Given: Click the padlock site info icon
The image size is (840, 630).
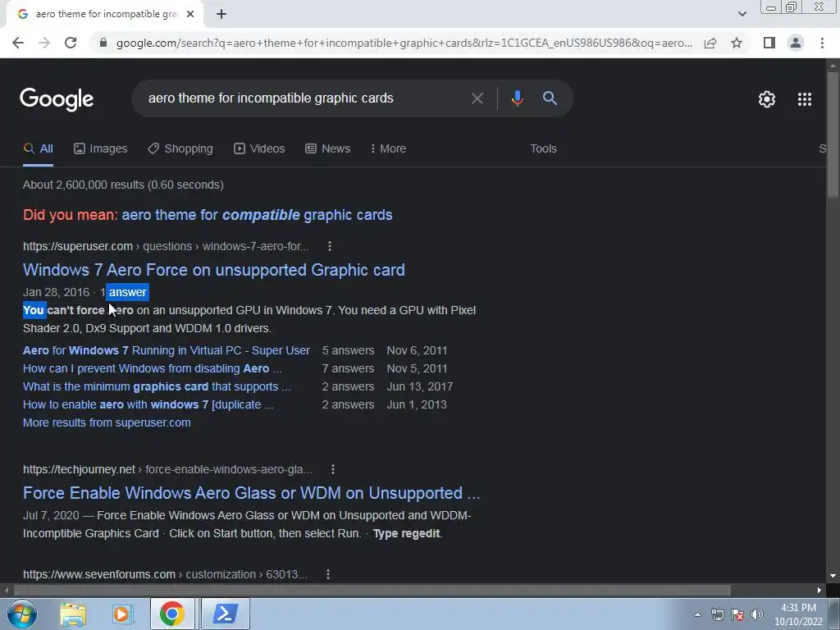Looking at the screenshot, I should point(103,43).
